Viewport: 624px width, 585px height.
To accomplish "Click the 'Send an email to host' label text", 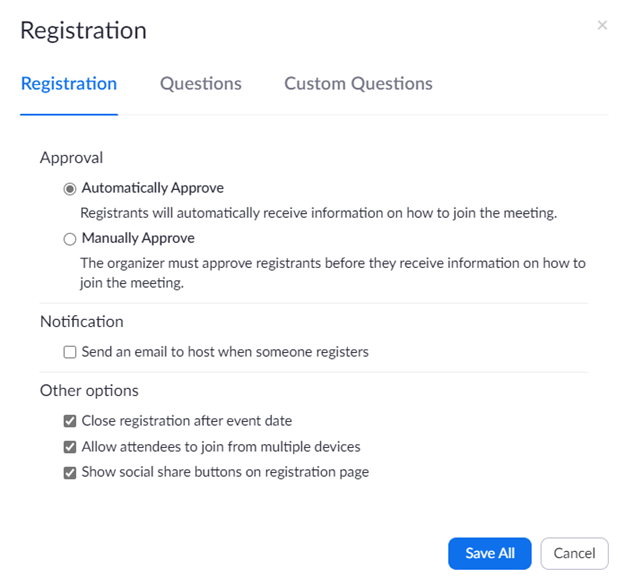I will click(x=225, y=352).
